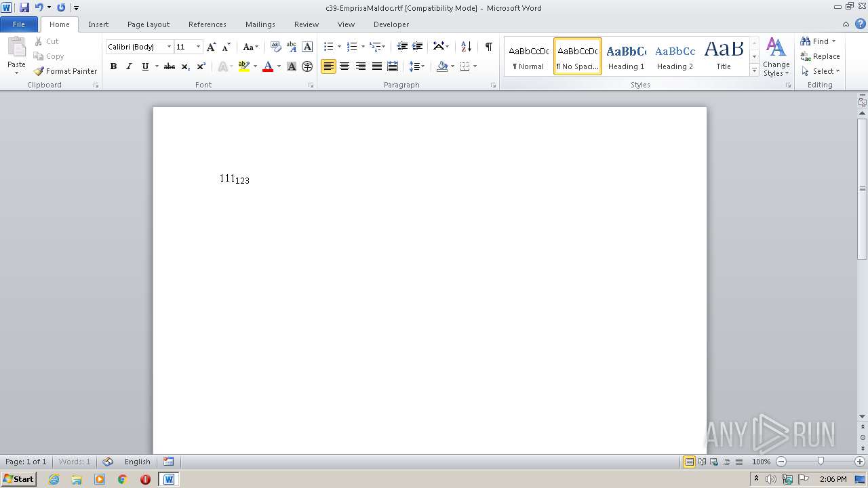The width and height of the screenshot is (868, 488).
Task: Toggle Bold formatting
Action: tap(113, 66)
